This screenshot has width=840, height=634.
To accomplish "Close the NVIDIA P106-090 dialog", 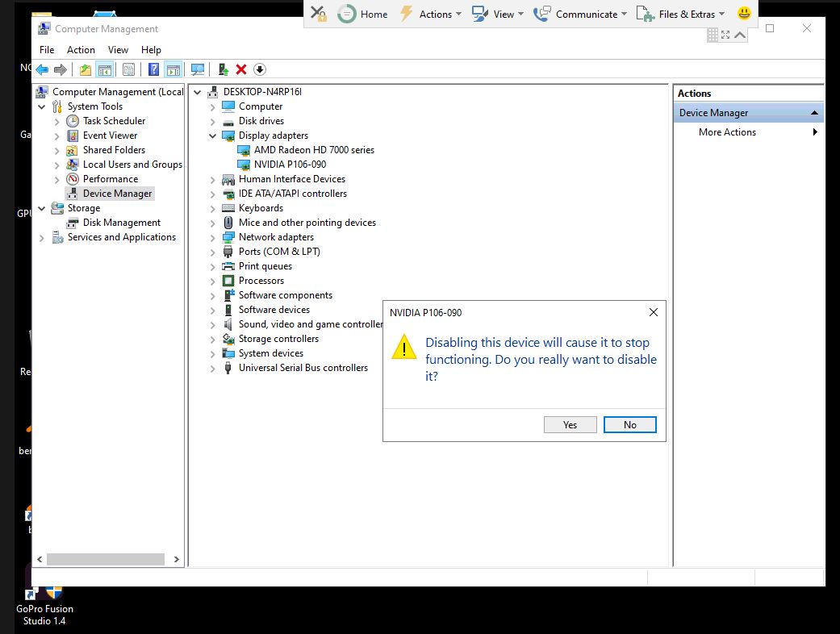I will click(x=654, y=312).
